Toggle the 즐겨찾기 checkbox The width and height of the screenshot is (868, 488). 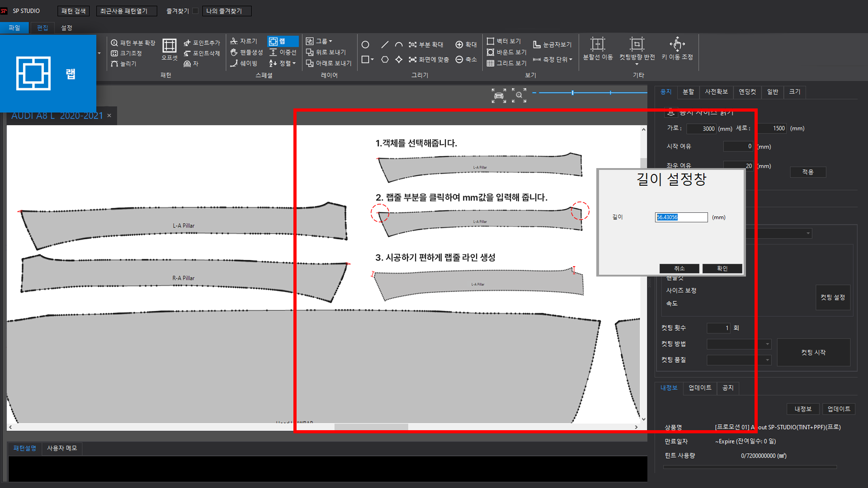[195, 11]
